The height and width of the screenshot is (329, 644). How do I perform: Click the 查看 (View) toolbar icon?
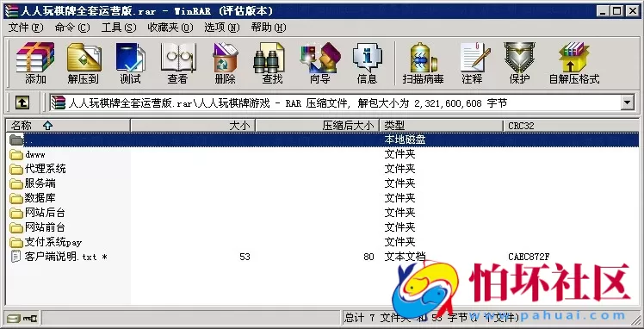(177, 58)
